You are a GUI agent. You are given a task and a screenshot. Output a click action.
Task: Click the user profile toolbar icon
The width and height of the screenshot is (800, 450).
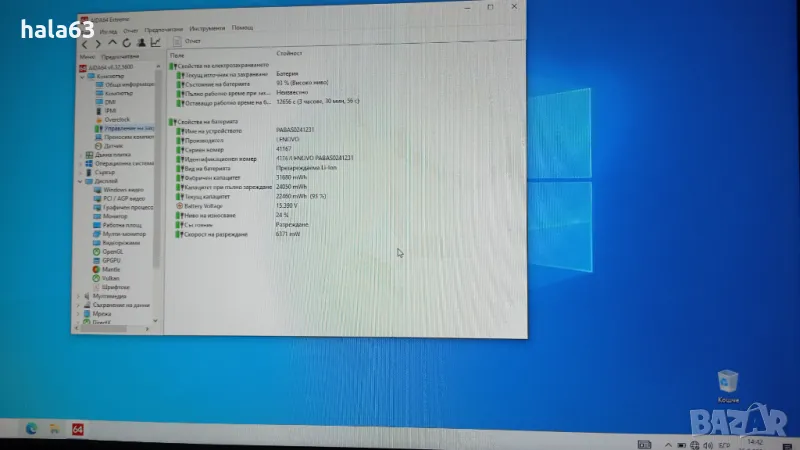[x=141, y=42]
